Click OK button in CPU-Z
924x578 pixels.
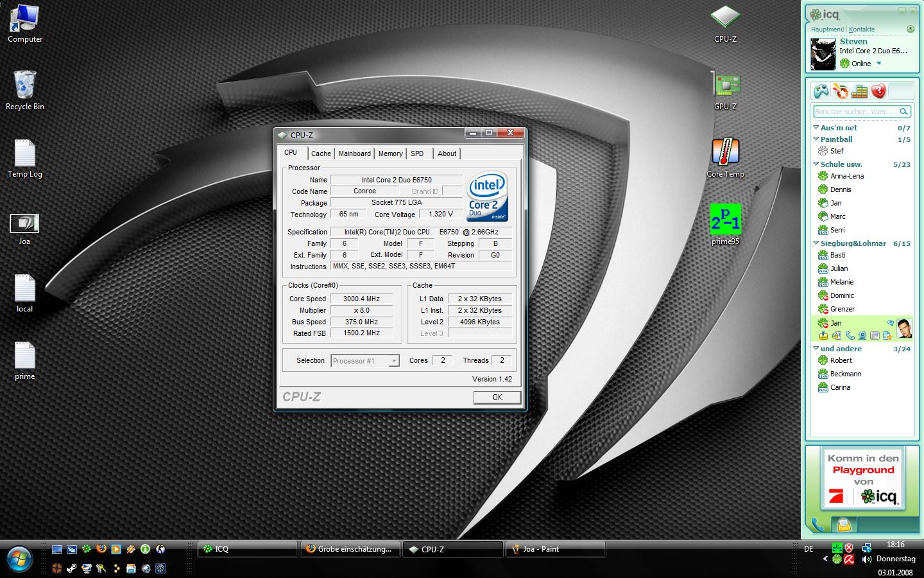[497, 398]
